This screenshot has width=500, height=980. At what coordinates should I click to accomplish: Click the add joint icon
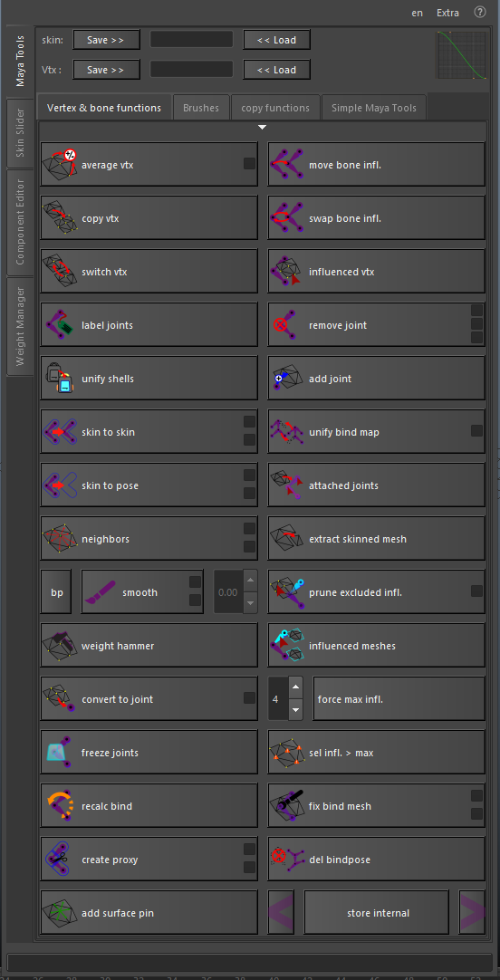tap(287, 378)
